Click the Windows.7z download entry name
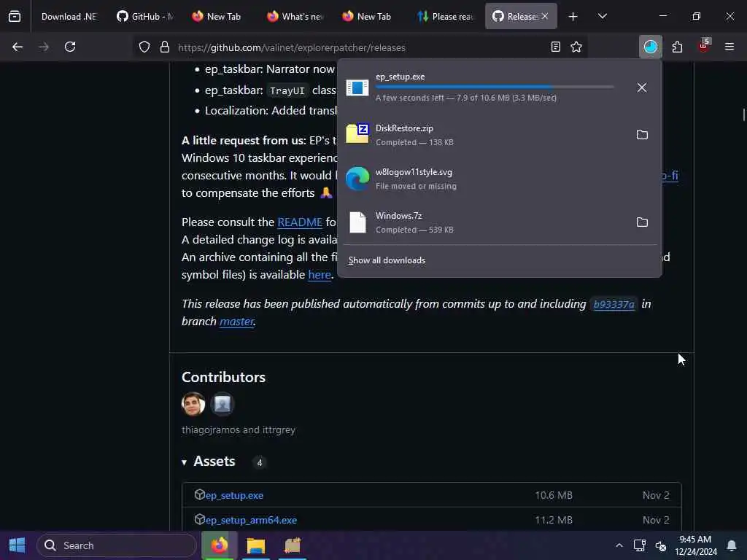This screenshot has height=560, width=747. [399, 216]
